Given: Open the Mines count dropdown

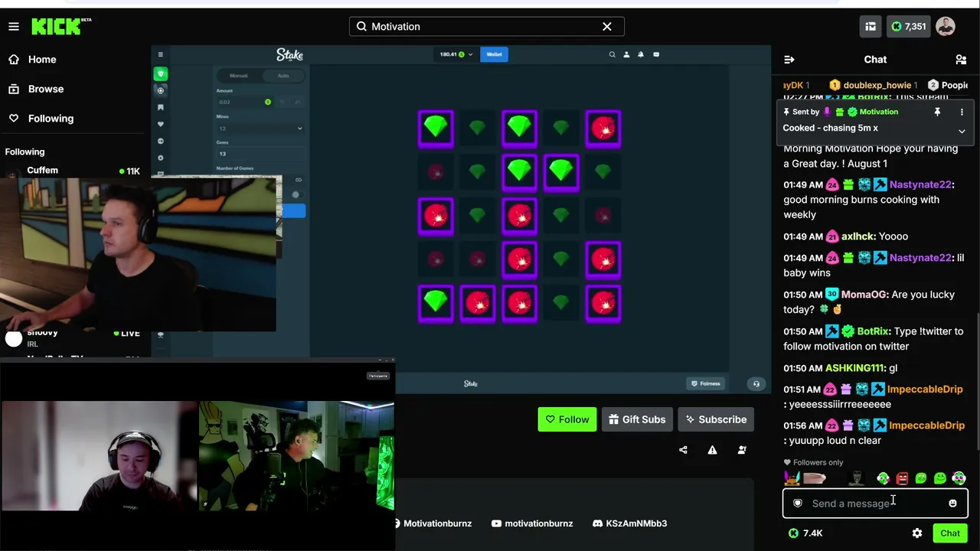Looking at the screenshot, I should [x=260, y=129].
